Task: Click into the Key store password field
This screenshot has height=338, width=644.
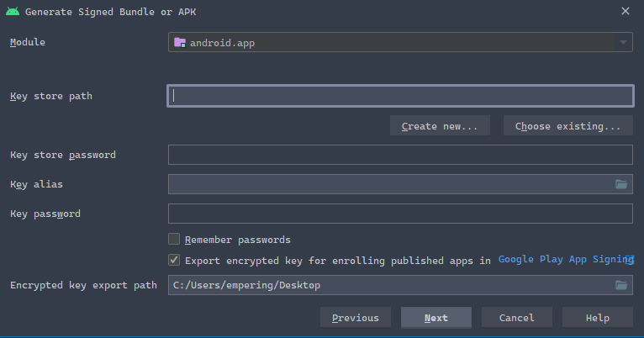Action: click(400, 155)
